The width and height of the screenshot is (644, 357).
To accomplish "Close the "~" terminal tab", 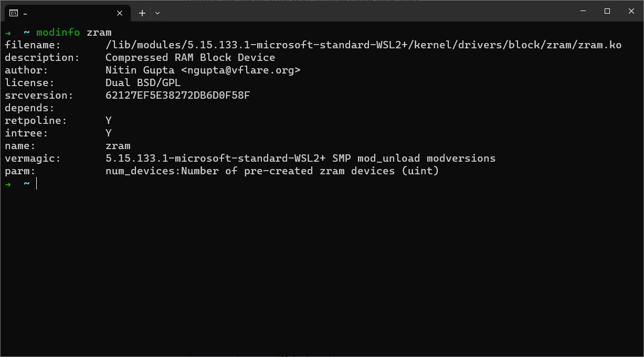I will 120,13.
